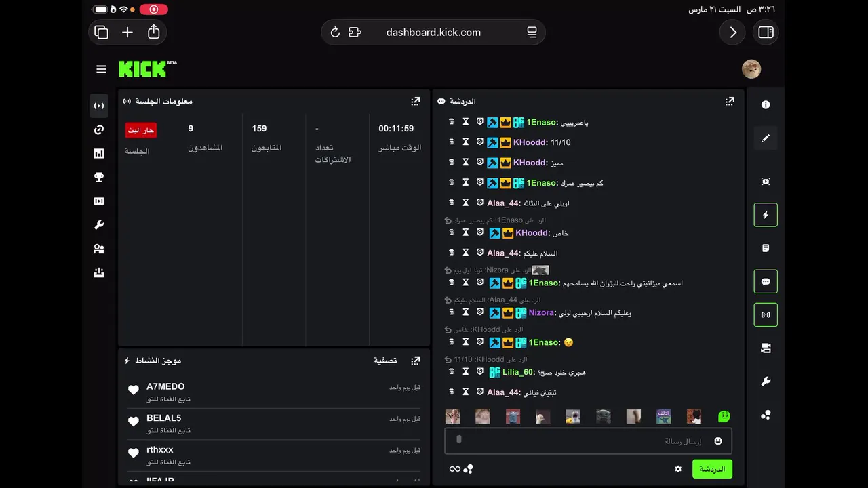Open the community users icon in left sidebar
Screen dimensions: 868x488
(x=99, y=249)
